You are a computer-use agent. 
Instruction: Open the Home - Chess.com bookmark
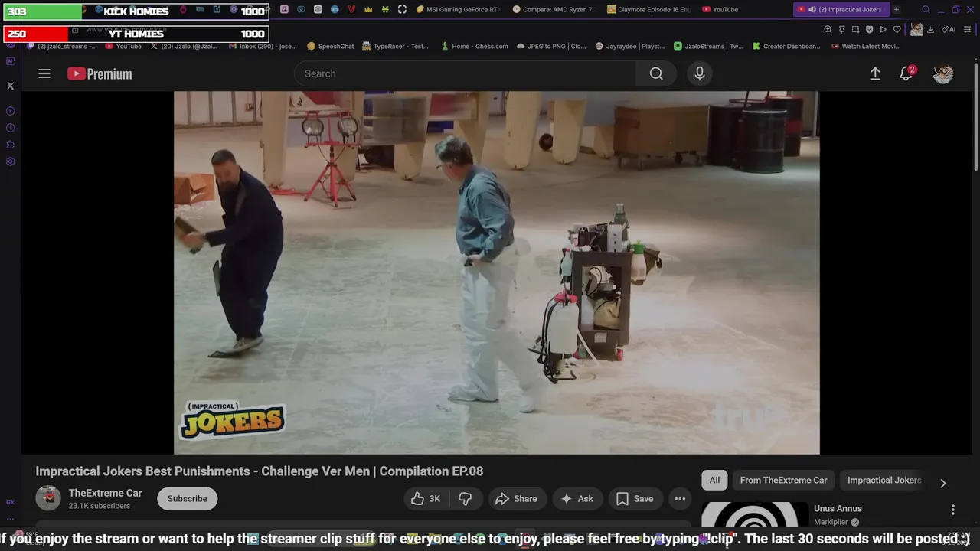pyautogui.click(x=475, y=46)
